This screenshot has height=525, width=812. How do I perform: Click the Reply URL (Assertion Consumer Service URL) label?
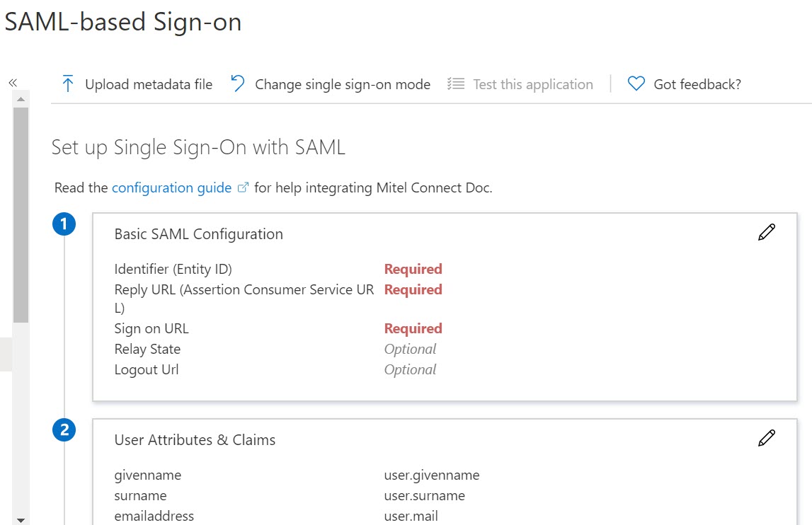pos(244,299)
